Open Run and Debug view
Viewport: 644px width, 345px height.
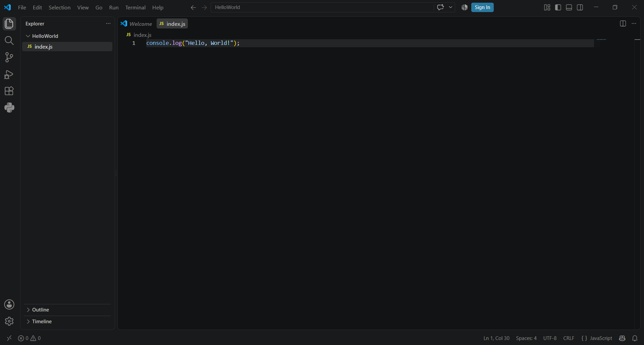tap(9, 74)
